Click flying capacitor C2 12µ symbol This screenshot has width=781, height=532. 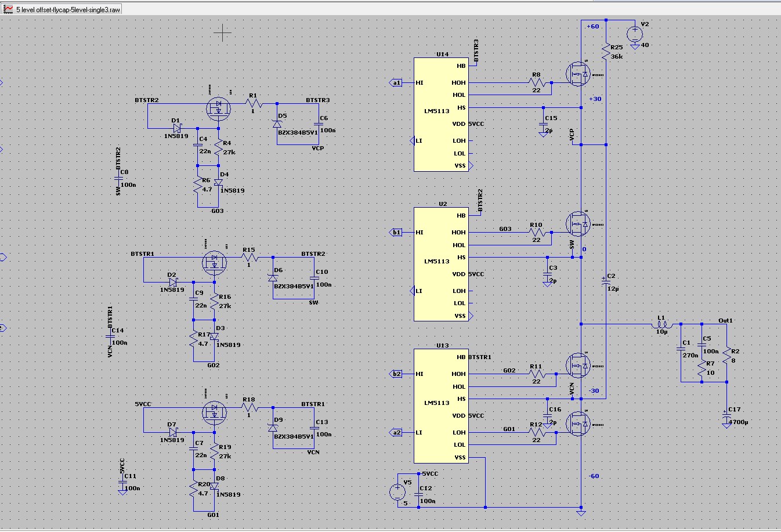tap(606, 282)
